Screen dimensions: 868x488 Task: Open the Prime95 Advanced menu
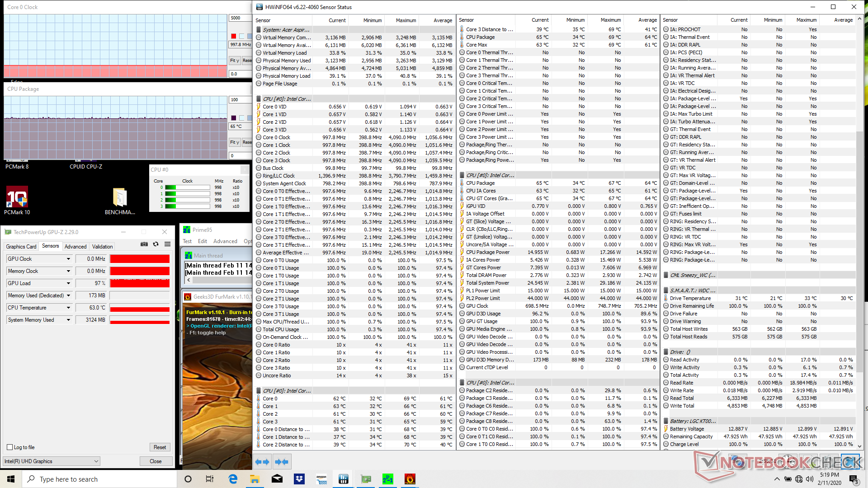pyautogui.click(x=225, y=241)
